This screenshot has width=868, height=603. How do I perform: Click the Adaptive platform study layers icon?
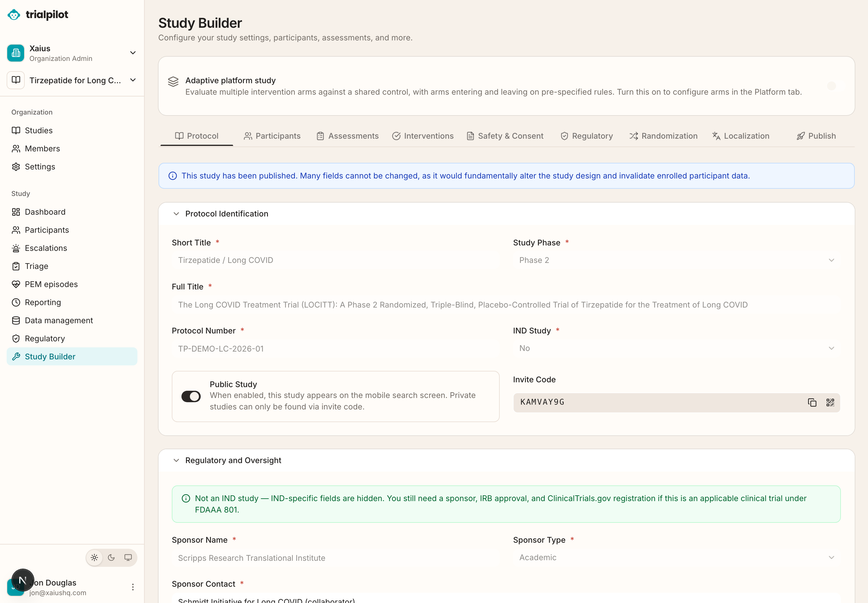coord(173,82)
